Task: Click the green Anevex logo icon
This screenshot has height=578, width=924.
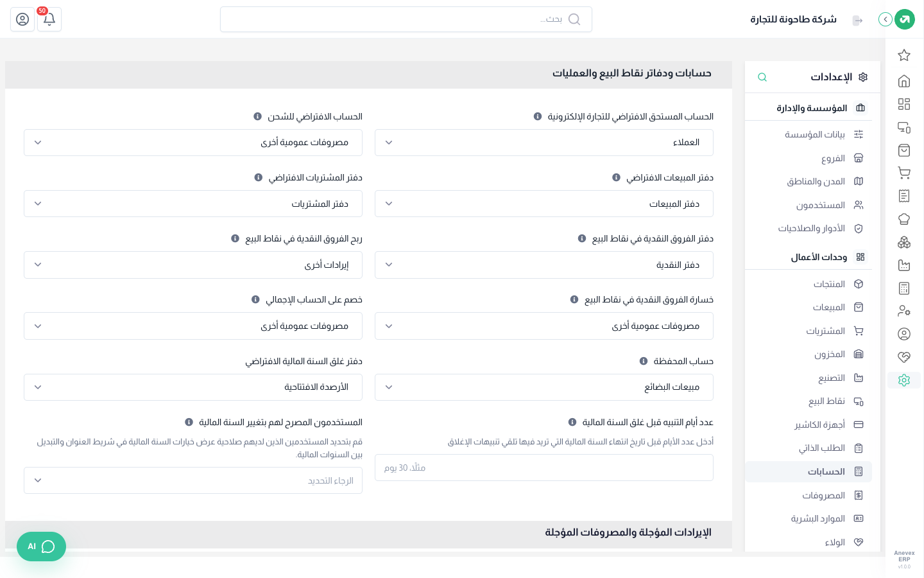Action: coord(905,19)
